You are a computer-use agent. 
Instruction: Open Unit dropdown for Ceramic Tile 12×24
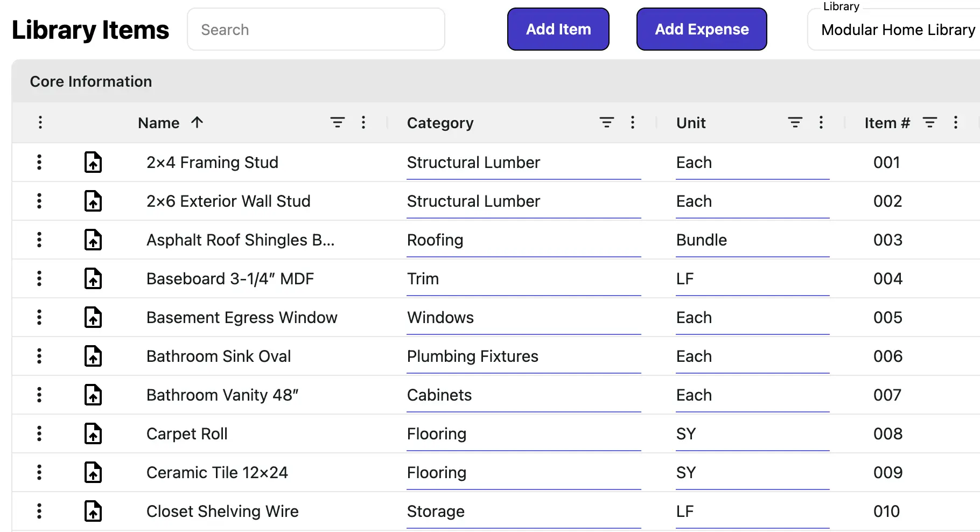point(752,473)
